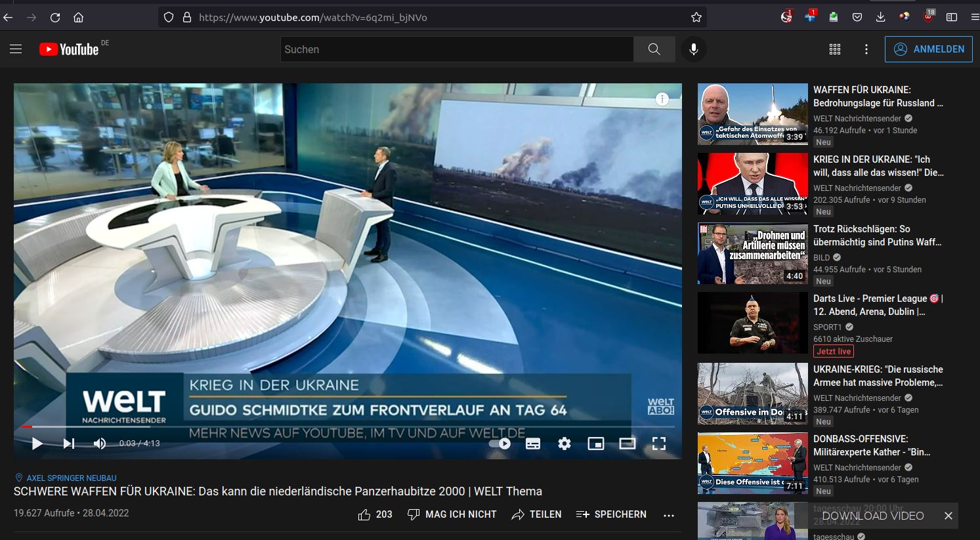The height and width of the screenshot is (540, 980).
Task: Click the ANMELDEN sign-in button
Action: tap(928, 49)
